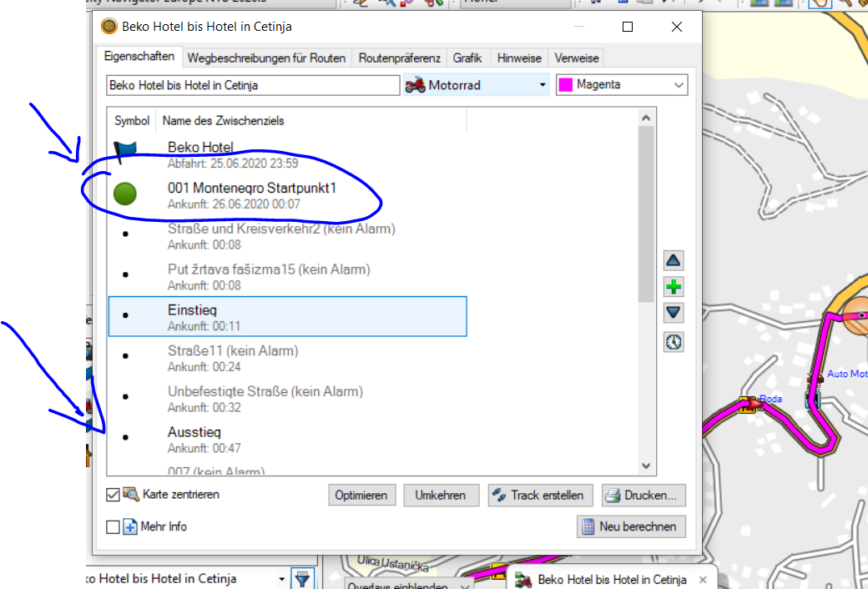Open the clock icon for arrival times
Viewport: 868px width, 589px height.
point(674,342)
